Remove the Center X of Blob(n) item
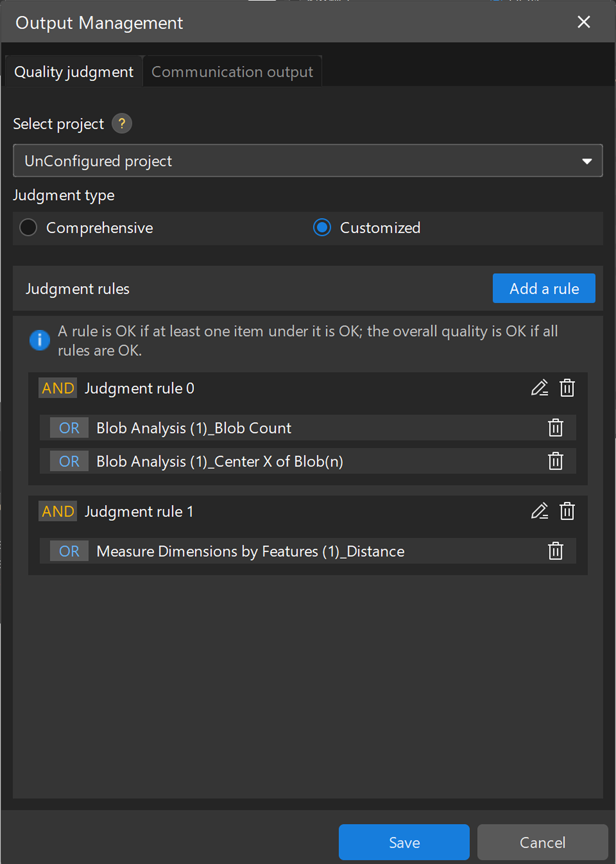Viewport: 616px width, 864px height. [x=555, y=462]
